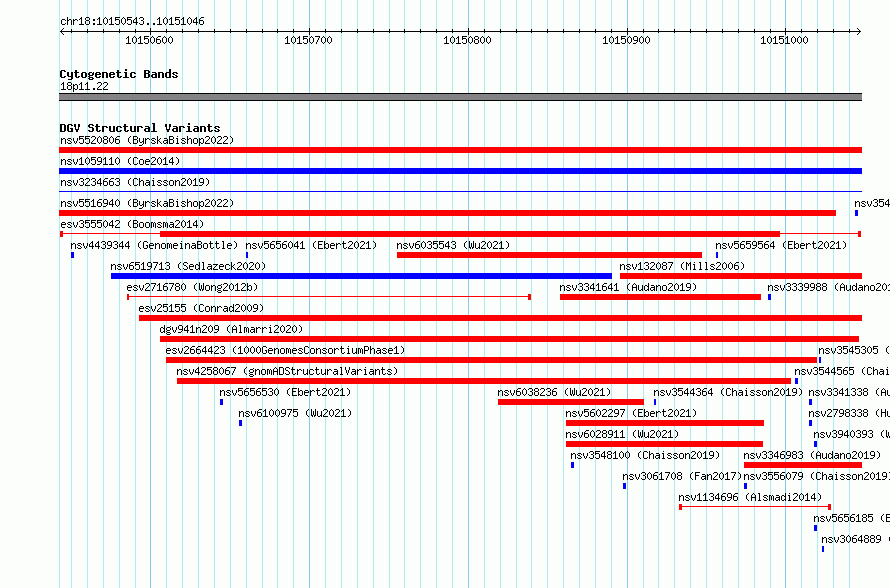This screenshot has width=890, height=588.
Task: Click the nsv5520806 (ByrskaBishop2022) variant label
Action: coord(147,140)
